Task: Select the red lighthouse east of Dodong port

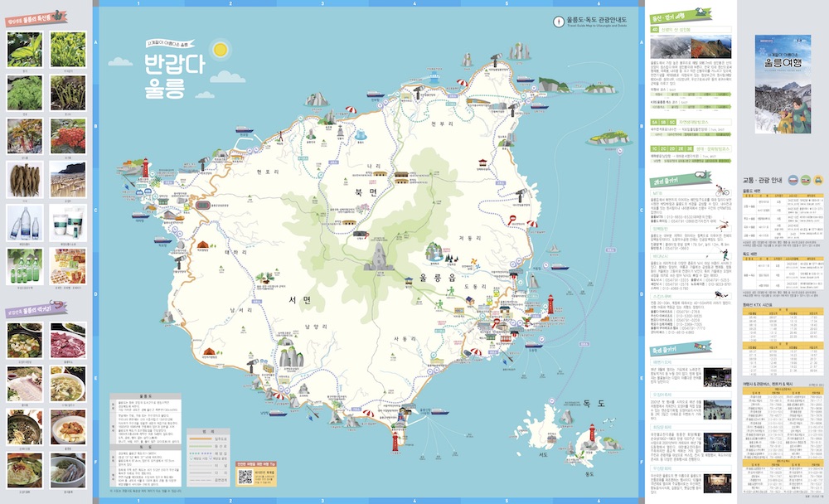Action: [x=550, y=304]
